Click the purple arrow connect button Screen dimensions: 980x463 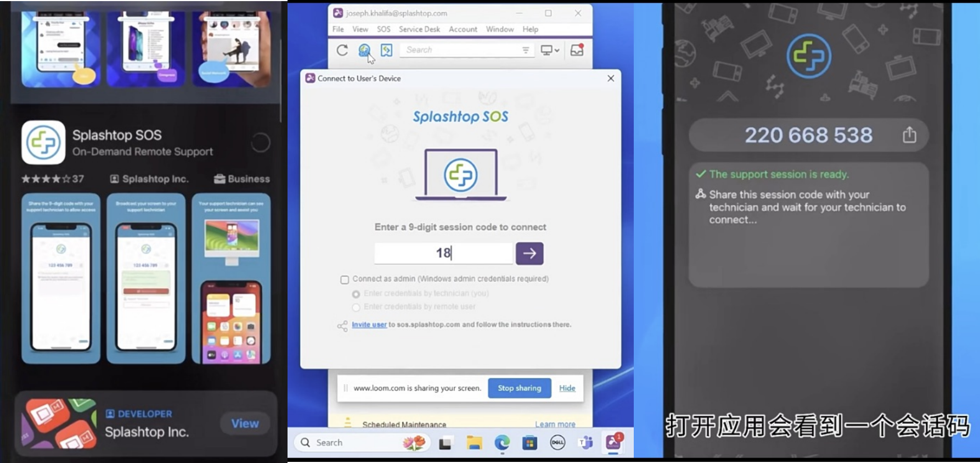click(530, 253)
